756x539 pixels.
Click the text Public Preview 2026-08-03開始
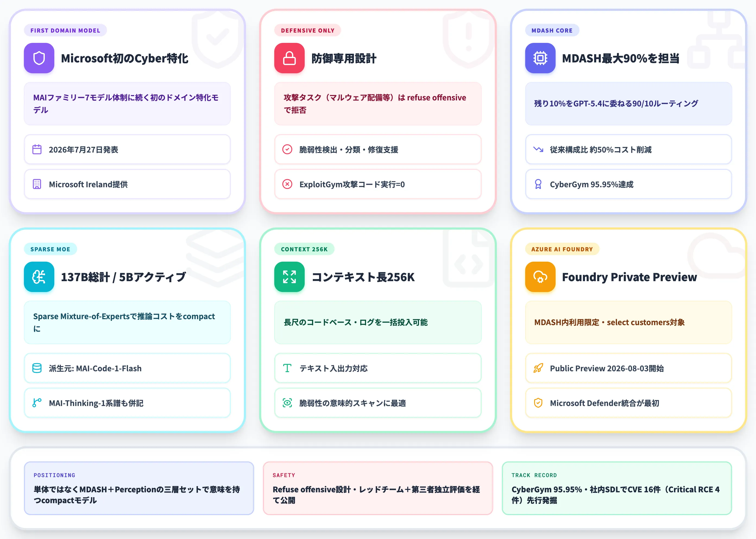pos(607,368)
